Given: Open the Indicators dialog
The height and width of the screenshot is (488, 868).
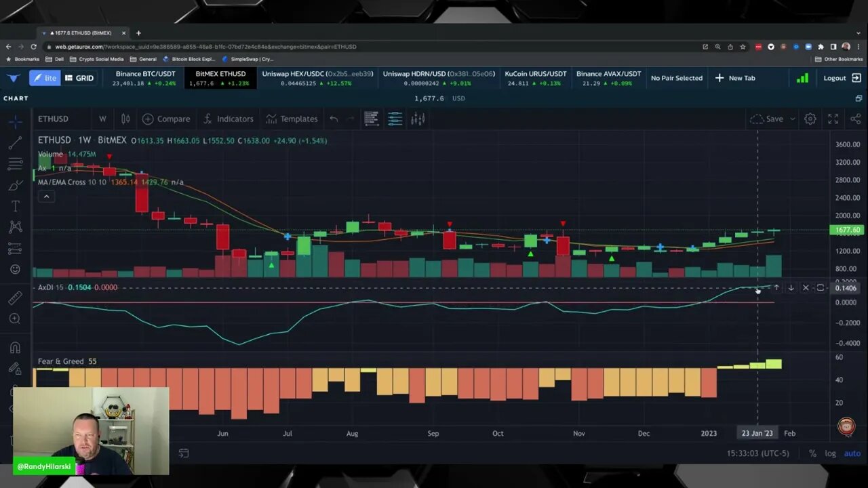Looking at the screenshot, I should pyautogui.click(x=228, y=119).
